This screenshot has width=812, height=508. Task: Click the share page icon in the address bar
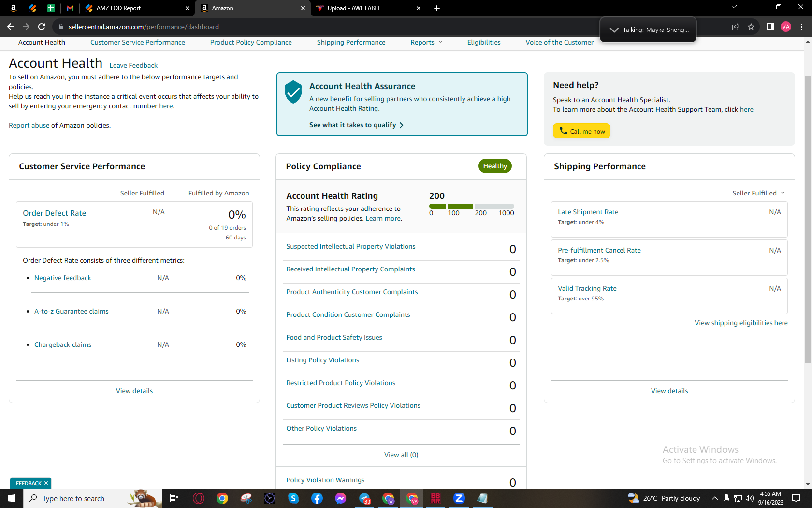coord(736,27)
